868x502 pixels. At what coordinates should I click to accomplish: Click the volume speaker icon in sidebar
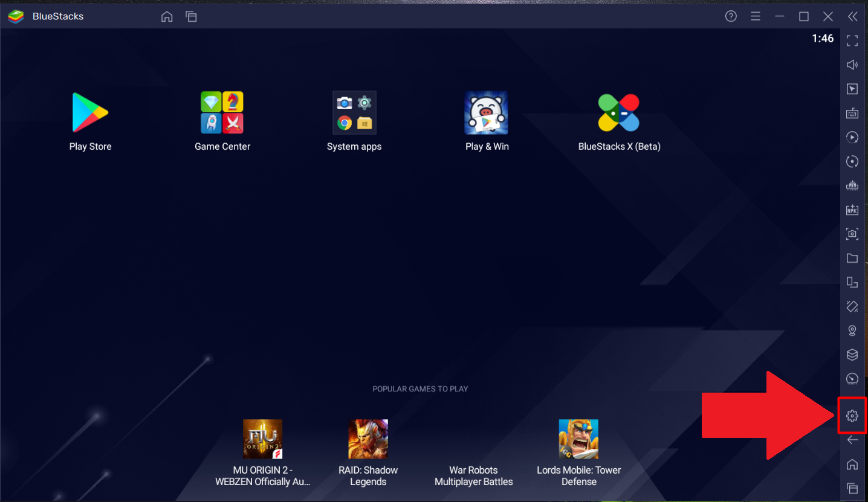click(852, 65)
